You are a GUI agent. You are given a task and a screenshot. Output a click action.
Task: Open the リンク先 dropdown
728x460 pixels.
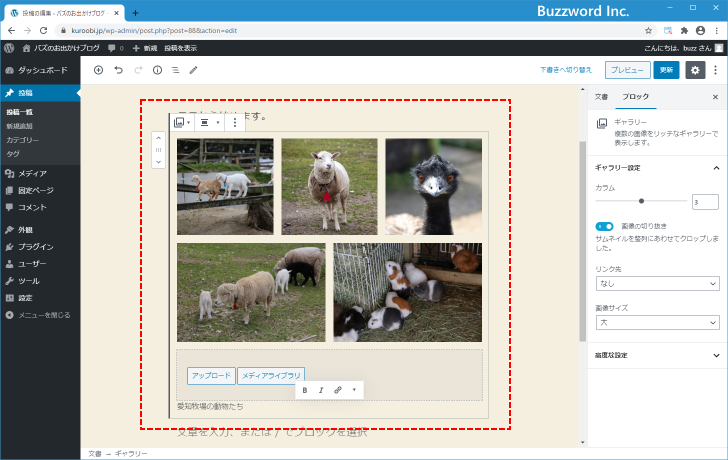(656, 284)
